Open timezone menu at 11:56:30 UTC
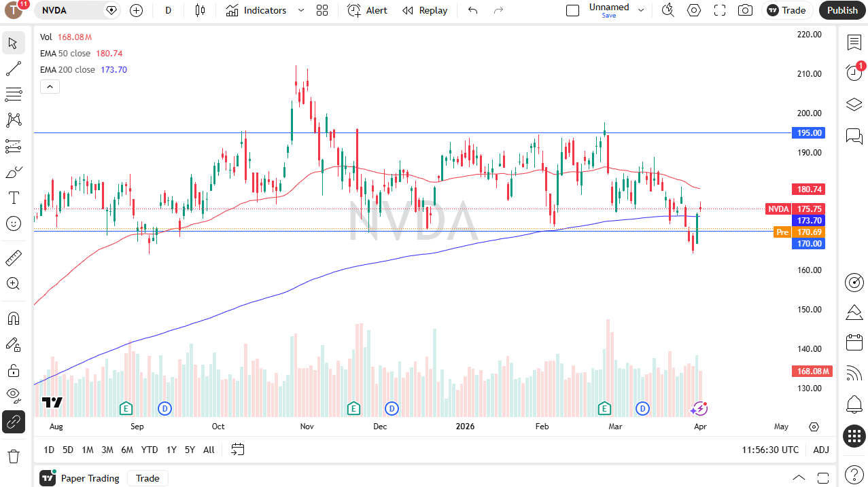This screenshot has height=487, width=868. pos(770,450)
